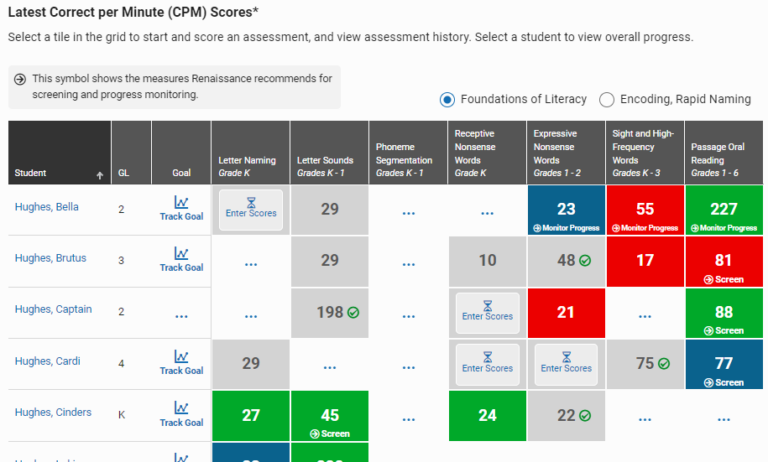The height and width of the screenshot is (462, 768).
Task: Sort by Student column header arrow
Action: pyautogui.click(x=99, y=174)
